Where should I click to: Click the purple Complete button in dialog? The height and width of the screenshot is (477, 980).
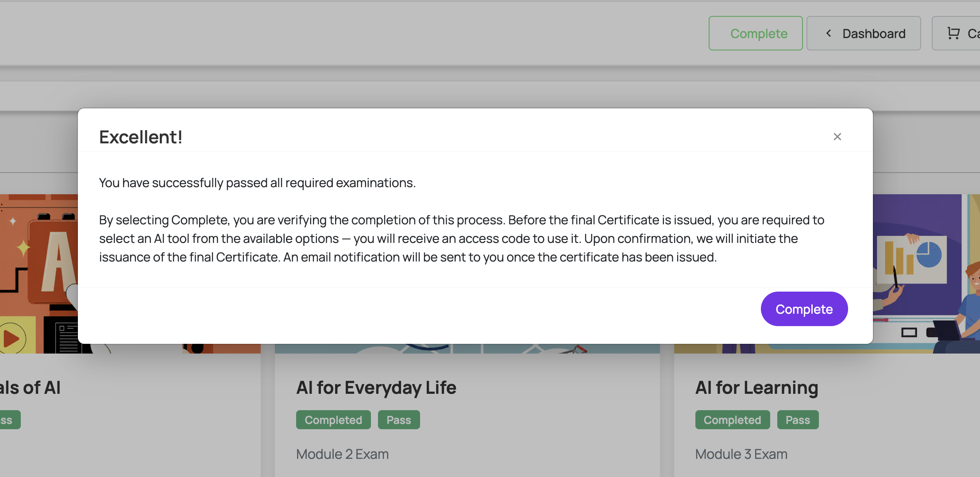804,309
